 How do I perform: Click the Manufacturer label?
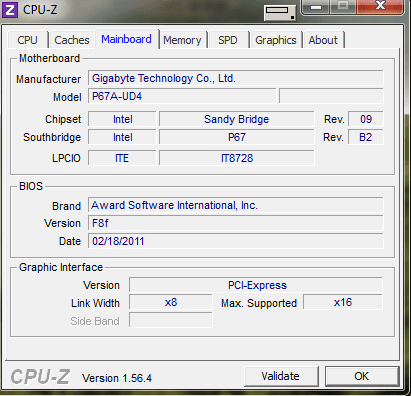[x=49, y=79]
